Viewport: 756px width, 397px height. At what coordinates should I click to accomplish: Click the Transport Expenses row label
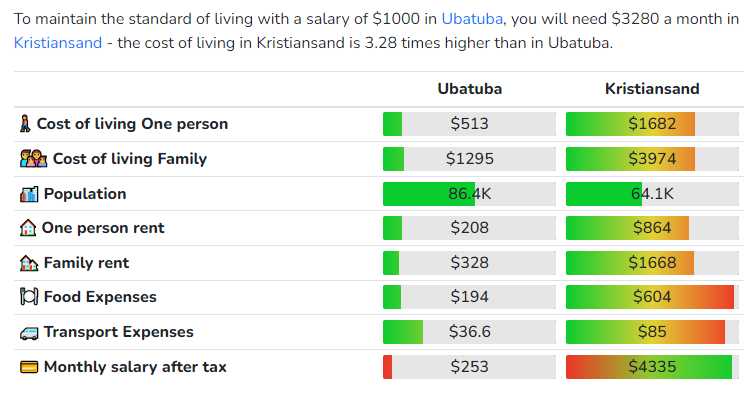pyautogui.click(x=119, y=332)
